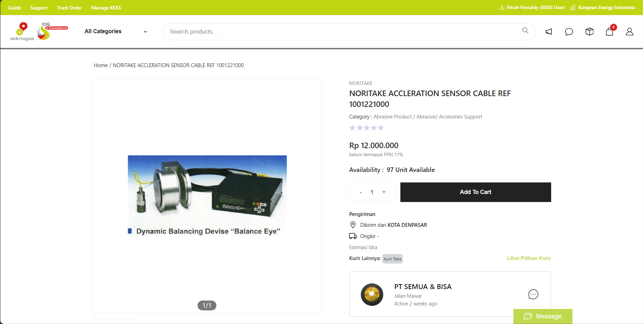This screenshot has width=644, height=324.
Task: Open the Guide menu item
Action: point(15,8)
